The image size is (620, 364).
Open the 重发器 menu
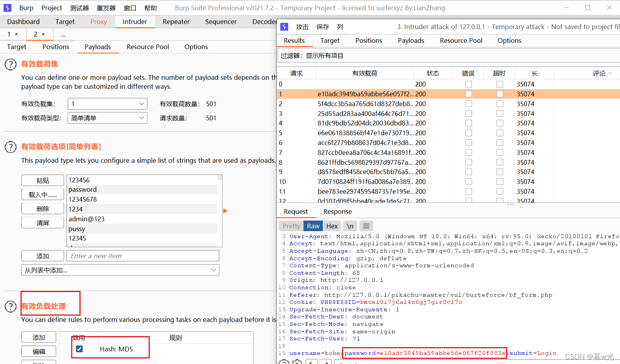106,8
